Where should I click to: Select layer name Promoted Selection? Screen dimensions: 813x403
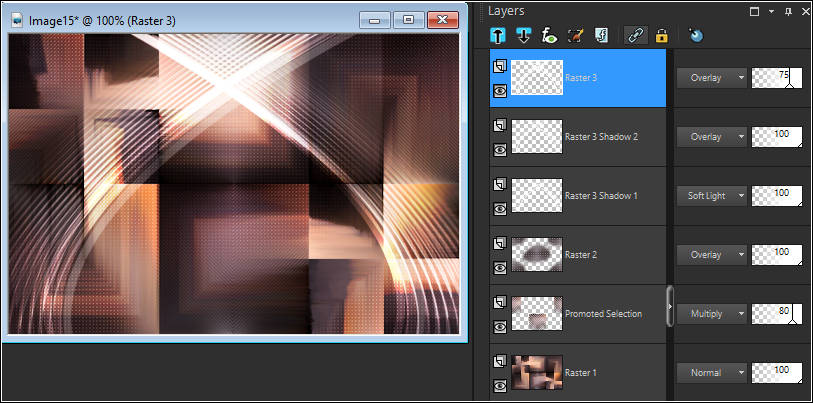click(x=604, y=314)
